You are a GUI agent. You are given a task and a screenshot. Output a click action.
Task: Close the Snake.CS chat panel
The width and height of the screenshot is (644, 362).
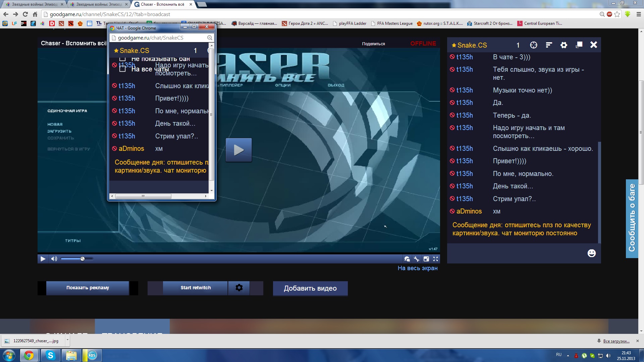click(594, 45)
